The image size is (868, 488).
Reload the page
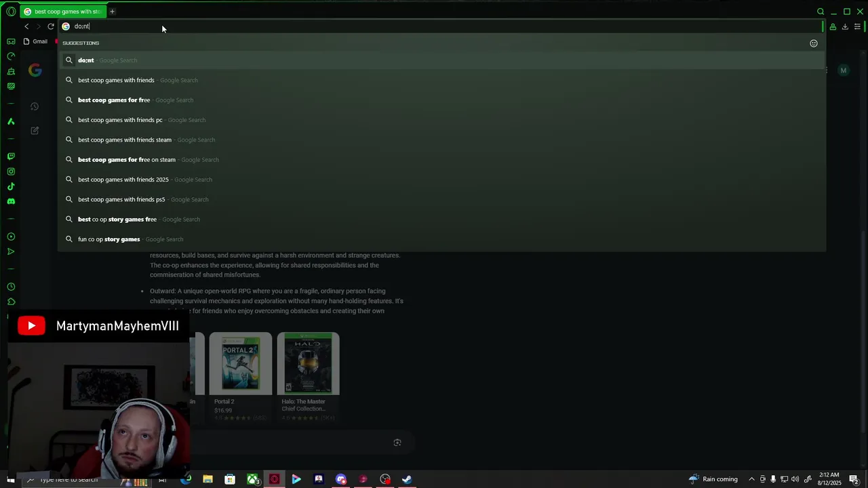coord(51,26)
